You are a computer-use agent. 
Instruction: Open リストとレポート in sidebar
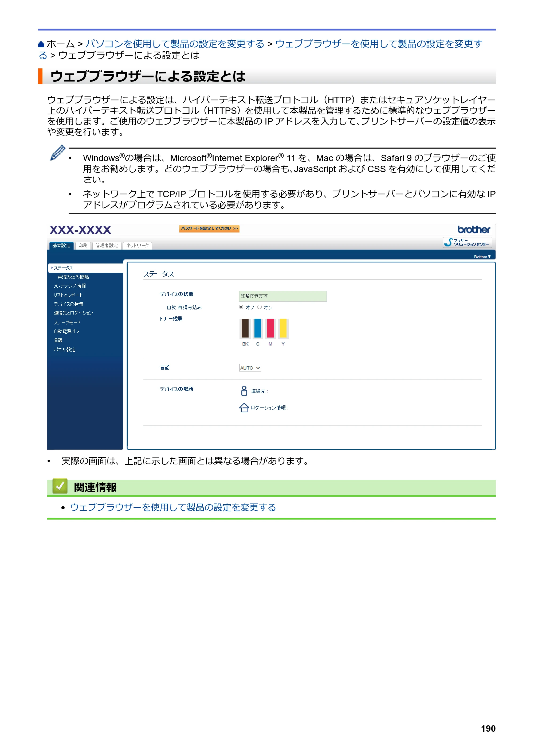[68, 295]
